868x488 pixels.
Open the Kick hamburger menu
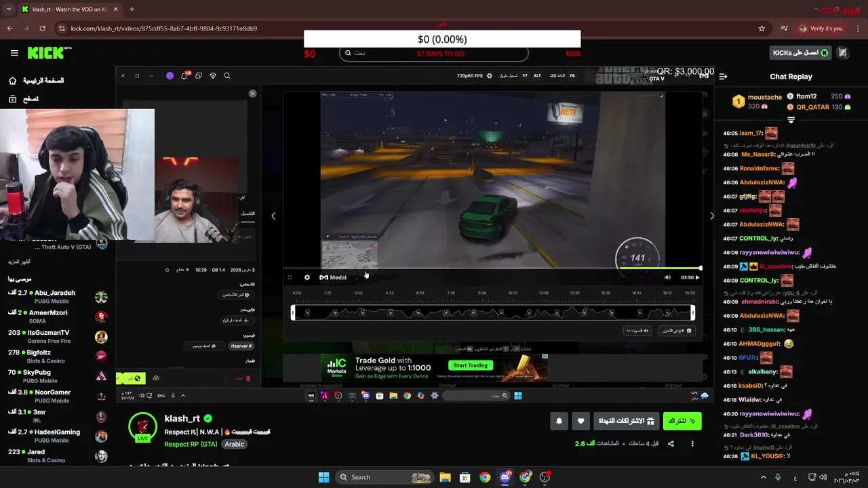coord(14,53)
